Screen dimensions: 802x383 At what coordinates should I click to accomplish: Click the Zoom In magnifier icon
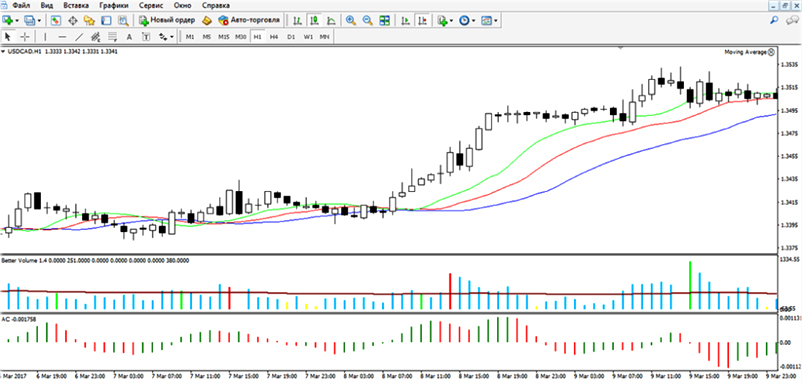(x=351, y=20)
